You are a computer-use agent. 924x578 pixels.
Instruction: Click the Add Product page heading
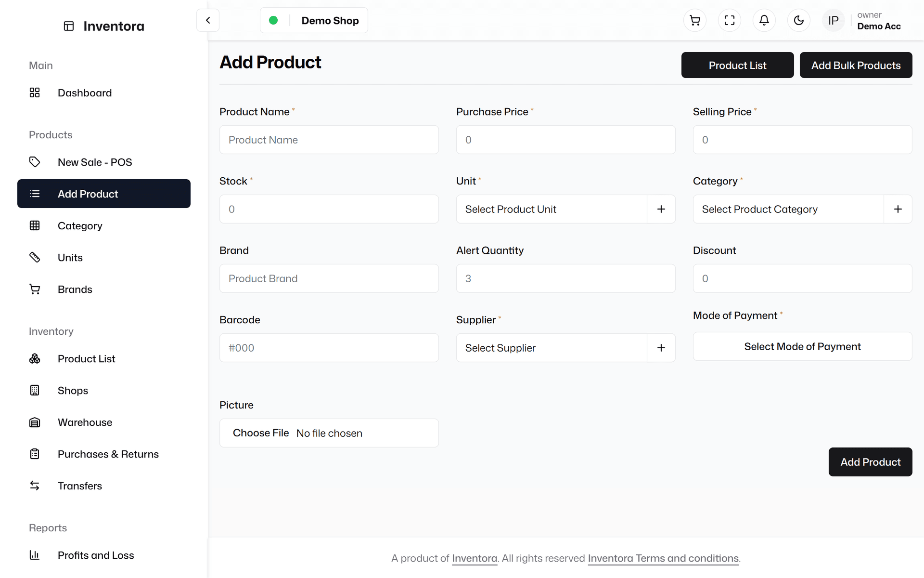click(270, 62)
